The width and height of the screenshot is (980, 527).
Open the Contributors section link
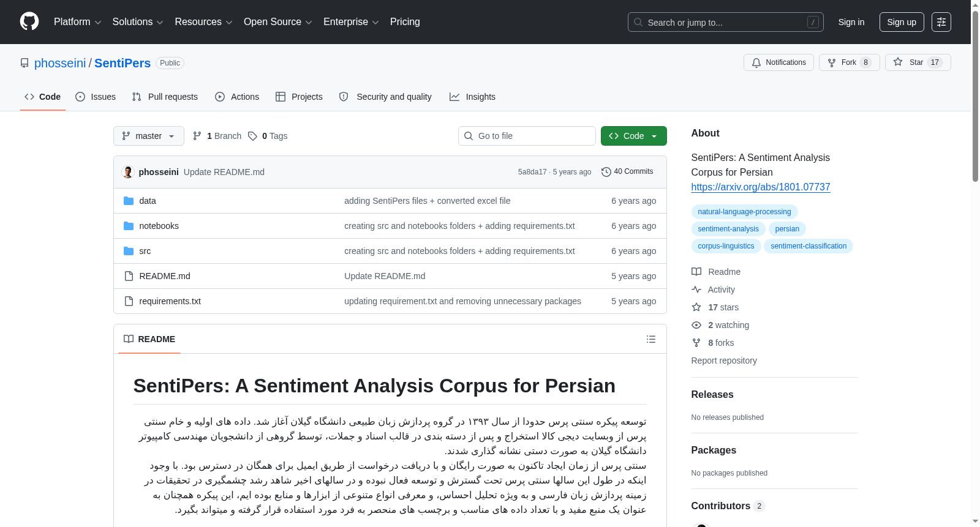click(x=728, y=506)
